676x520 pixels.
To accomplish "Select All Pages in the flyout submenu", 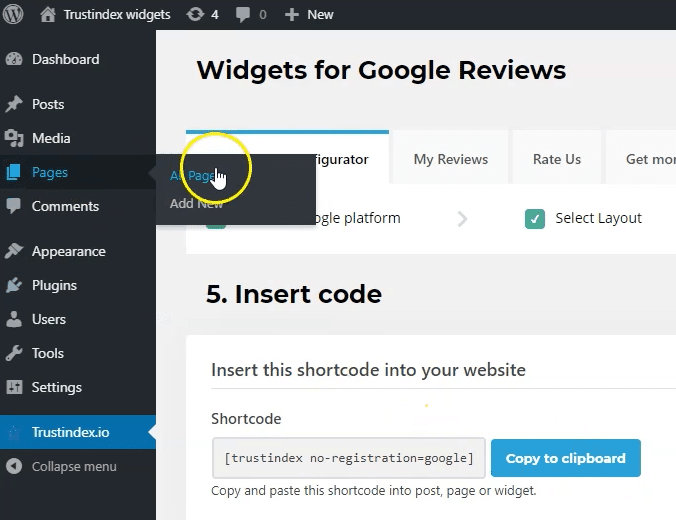I will tap(192, 175).
